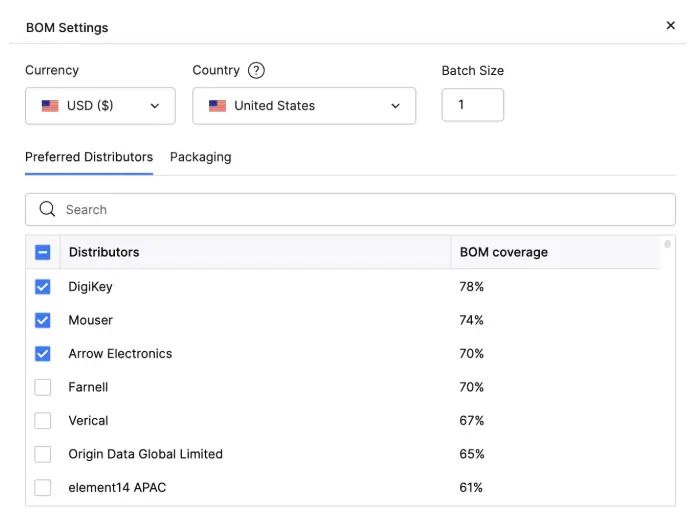Check the Farnell checkbox
Image resolution: width=694 pixels, height=515 pixels.
click(42, 387)
